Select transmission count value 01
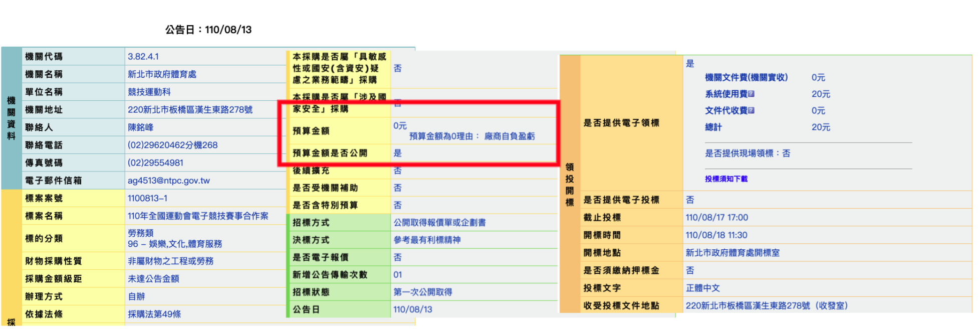Image resolution: width=980 pixels, height=329 pixels. [398, 274]
